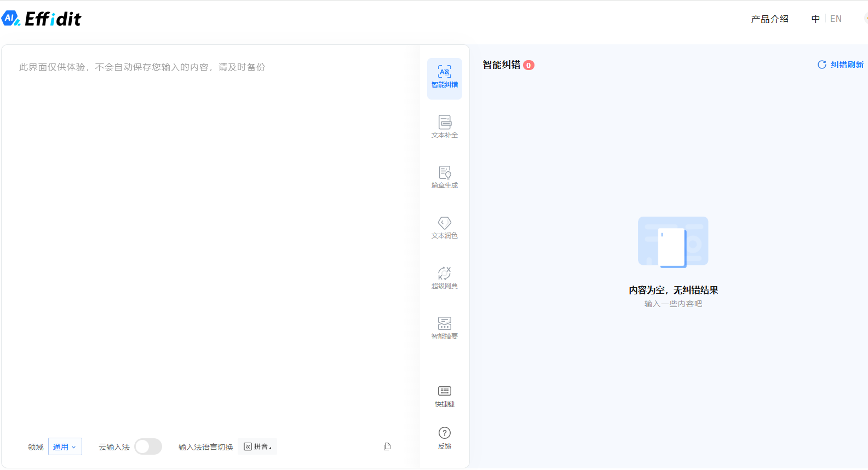This screenshot has width=868, height=470.
Task: Select the 智能摘要 summary tool
Action: click(444, 328)
